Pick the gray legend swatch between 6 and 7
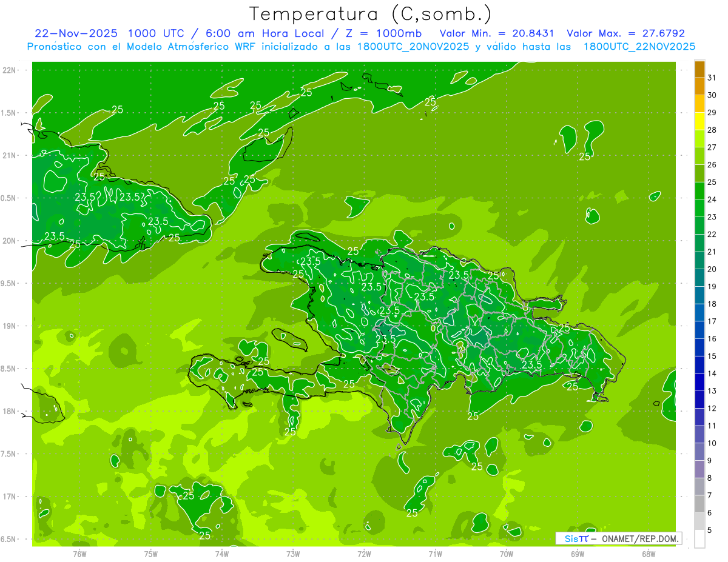This screenshot has width=728, height=562. pos(699,504)
